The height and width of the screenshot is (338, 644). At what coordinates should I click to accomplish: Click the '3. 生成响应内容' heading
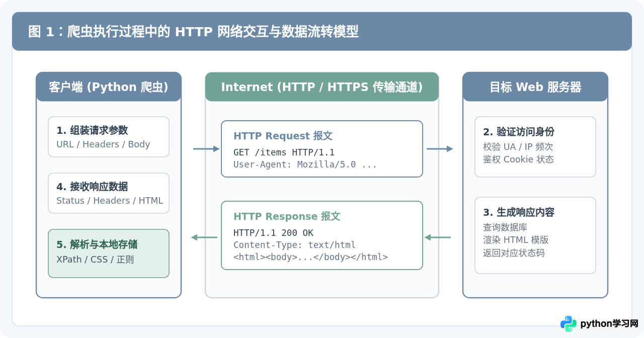point(519,212)
